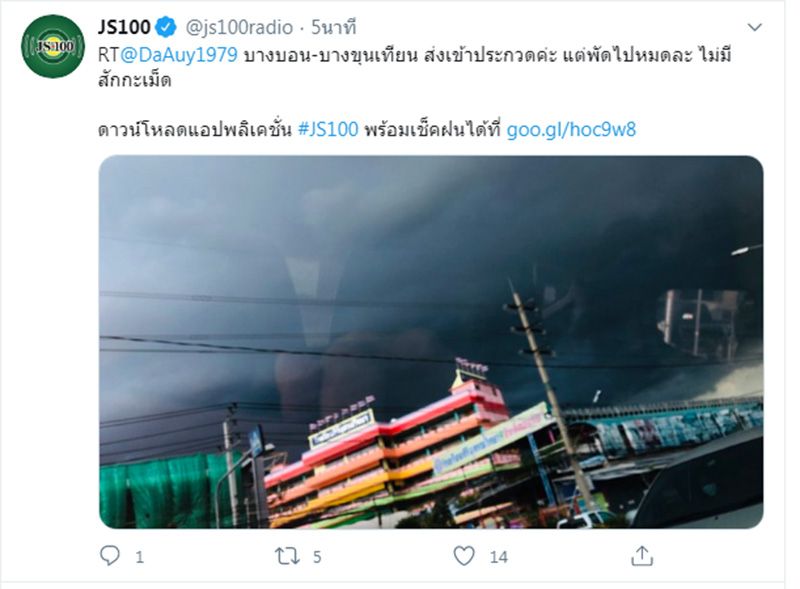Go to the mentioned user @DaAuy1979
The height and width of the screenshot is (589, 800).
click(179, 55)
